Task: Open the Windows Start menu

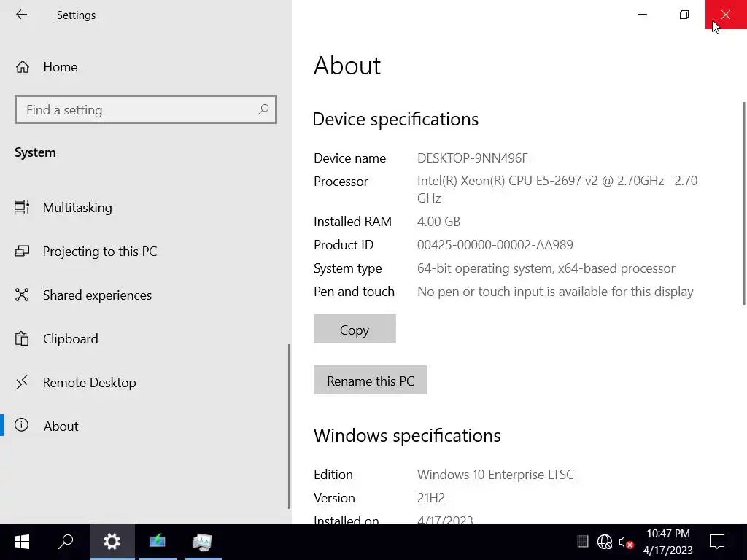Action: coord(22,542)
